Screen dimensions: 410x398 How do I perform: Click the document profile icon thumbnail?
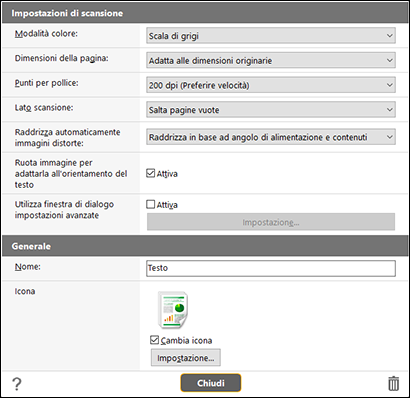(173, 310)
